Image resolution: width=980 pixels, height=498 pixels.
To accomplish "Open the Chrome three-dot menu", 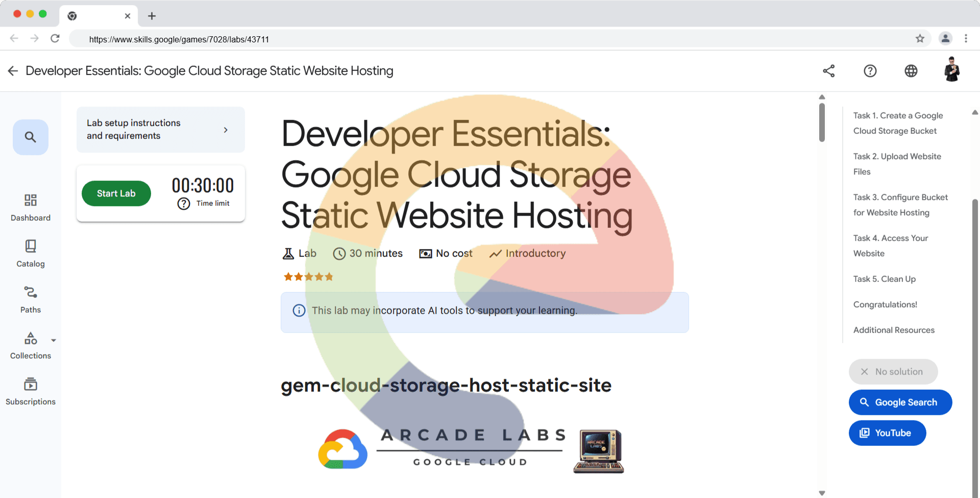I will tap(966, 39).
